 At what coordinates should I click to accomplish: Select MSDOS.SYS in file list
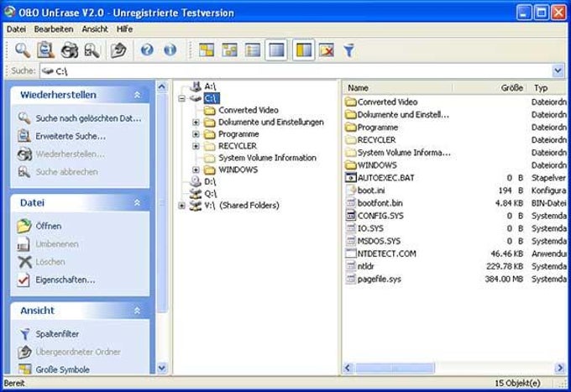[x=379, y=241]
